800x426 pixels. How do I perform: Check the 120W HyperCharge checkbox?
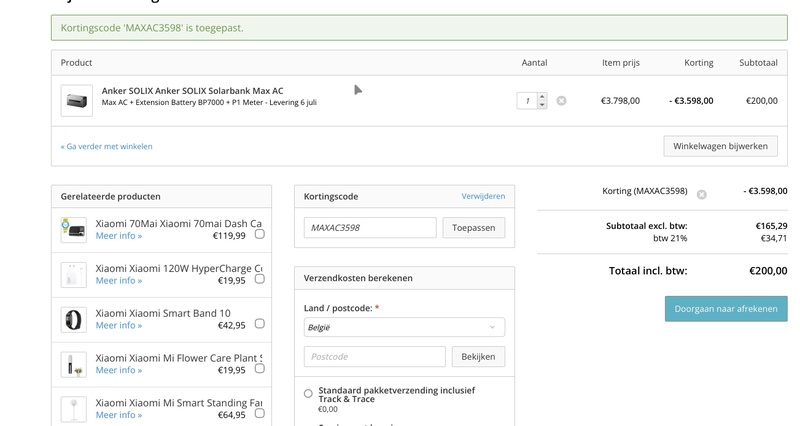click(x=260, y=279)
